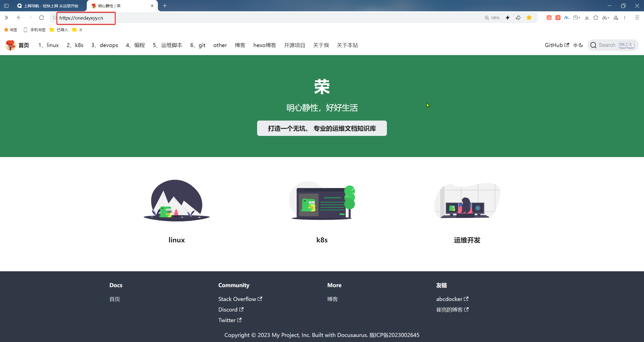Open the footer 首页 link
Viewport: 644px width, 342px height.
pyautogui.click(x=115, y=299)
